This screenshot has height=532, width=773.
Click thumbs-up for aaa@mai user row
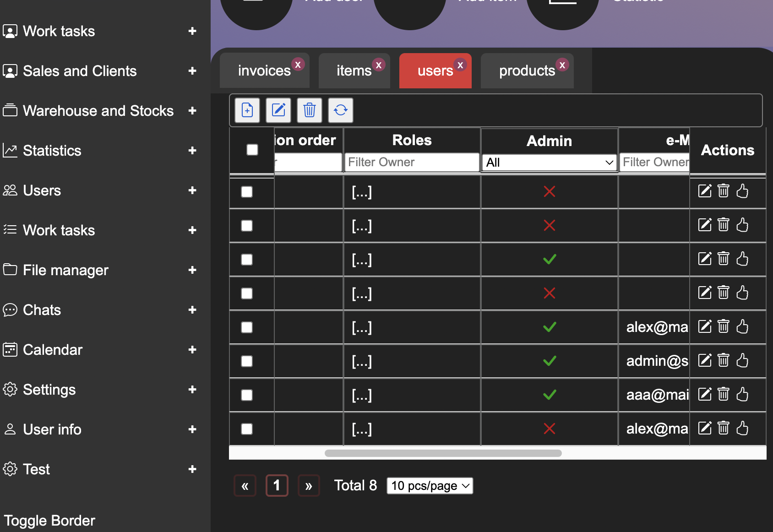[742, 394]
